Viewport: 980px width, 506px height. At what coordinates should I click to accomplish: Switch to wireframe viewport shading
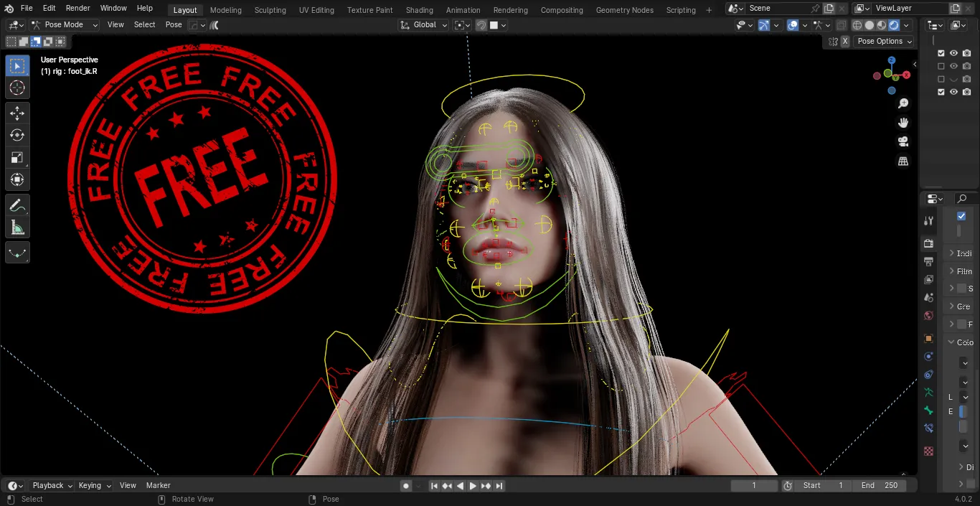point(857,25)
